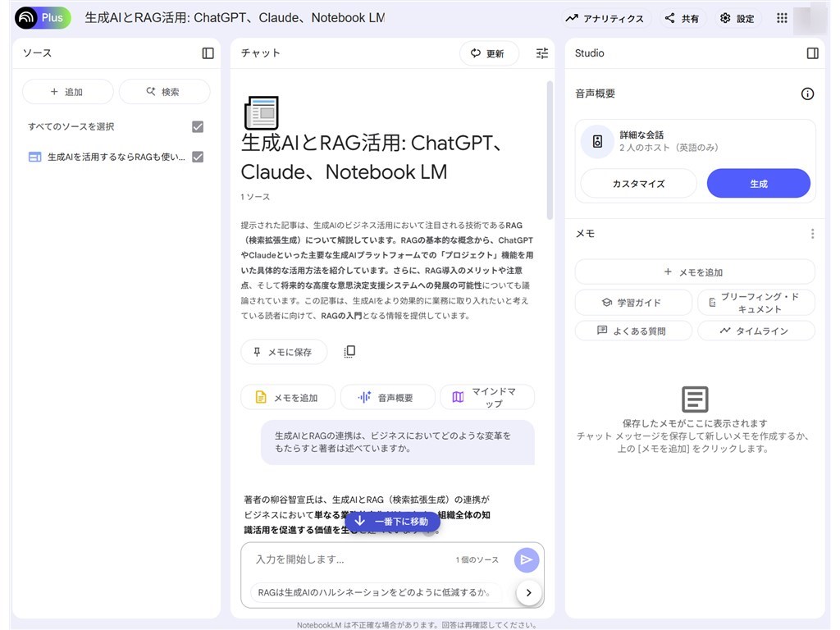840x630 pixels.
Task: Click the NotebookLM Plus logo
Action: (x=43, y=18)
